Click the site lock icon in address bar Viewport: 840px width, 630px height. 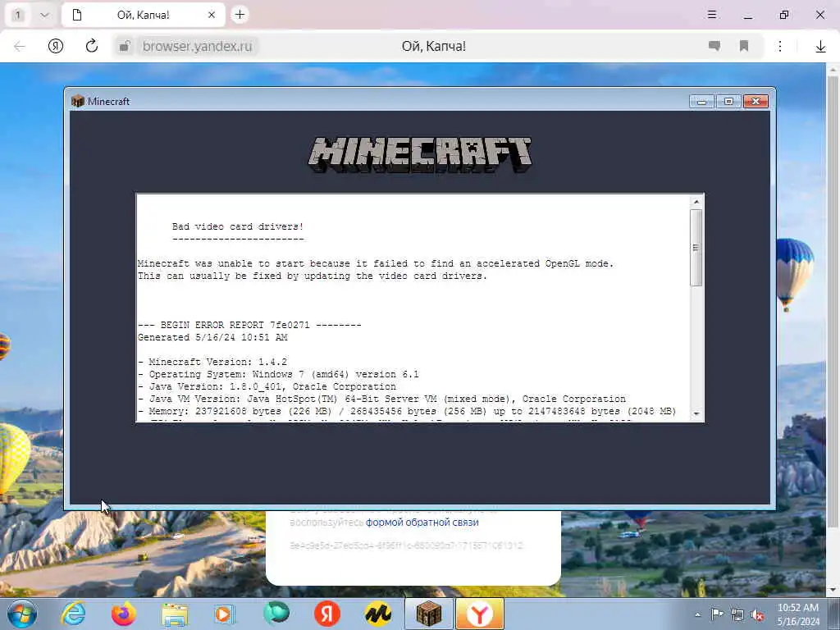click(125, 46)
